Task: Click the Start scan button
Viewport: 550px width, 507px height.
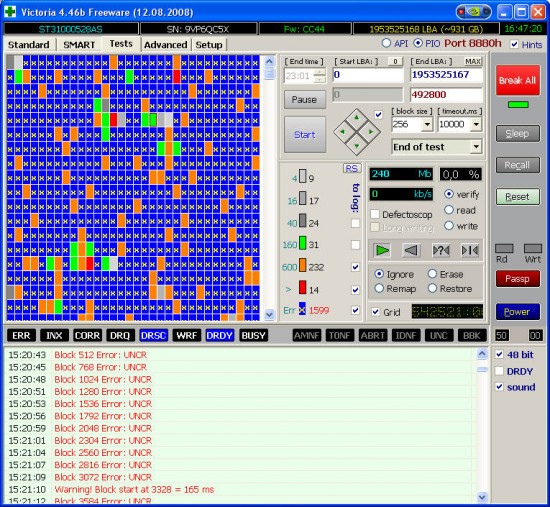Action: coord(304,134)
